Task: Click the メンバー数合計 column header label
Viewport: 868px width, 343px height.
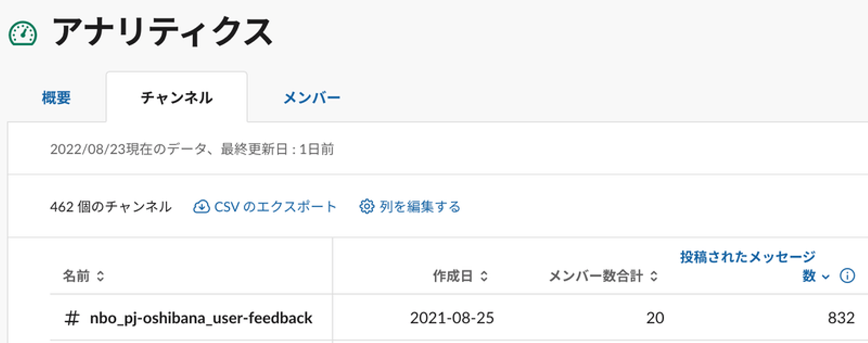Action: click(x=596, y=277)
